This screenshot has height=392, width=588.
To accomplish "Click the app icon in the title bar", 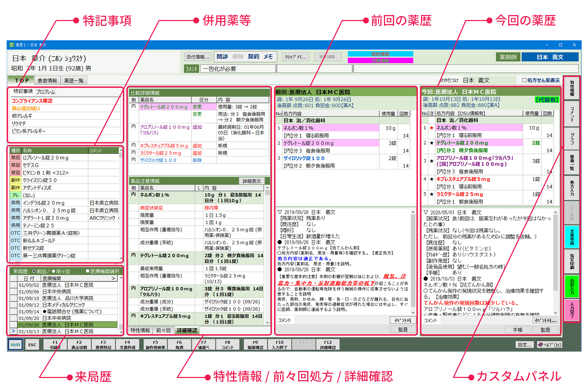I will (12, 45).
